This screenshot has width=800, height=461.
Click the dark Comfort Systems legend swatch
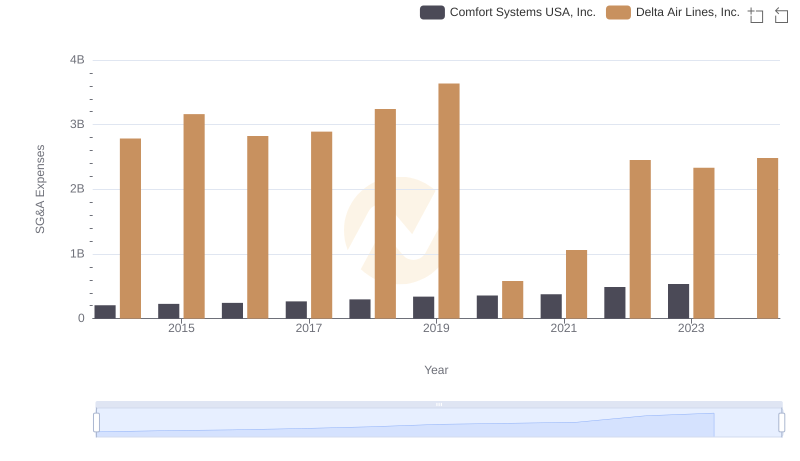click(432, 12)
